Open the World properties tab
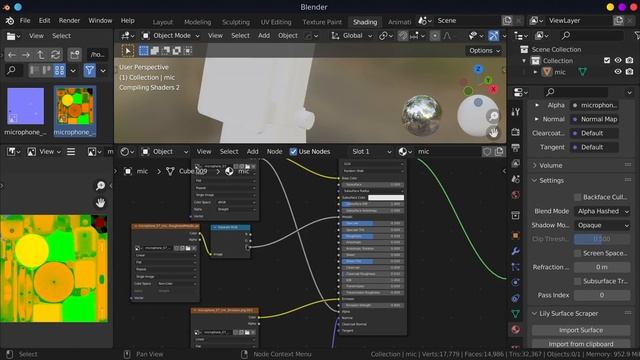The height and width of the screenshot is (360, 640). [516, 195]
